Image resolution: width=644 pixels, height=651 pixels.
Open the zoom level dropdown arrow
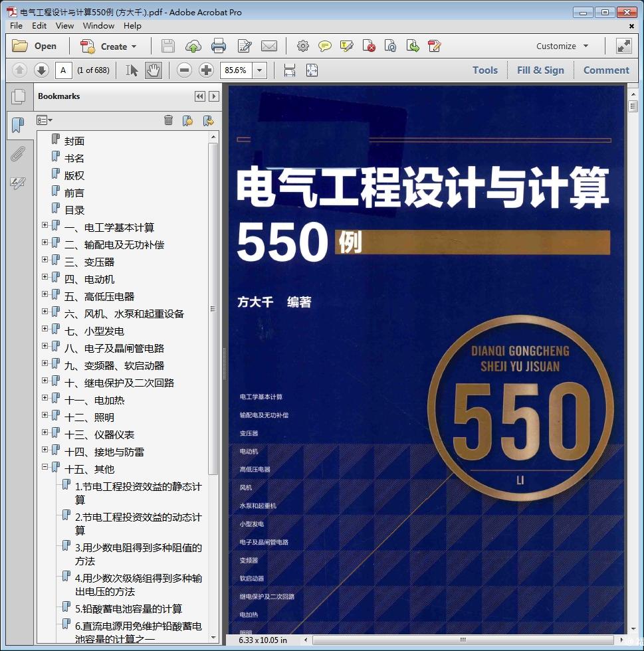(260, 70)
